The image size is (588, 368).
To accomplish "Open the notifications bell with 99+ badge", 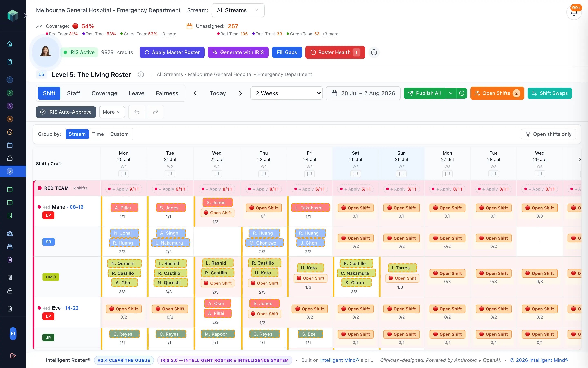I will click(x=574, y=12).
